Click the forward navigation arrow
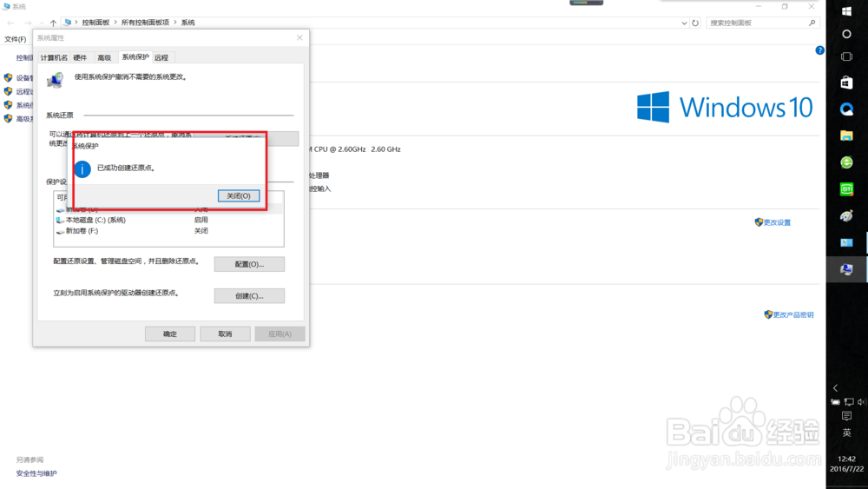The height and width of the screenshot is (489, 868). pyautogui.click(x=28, y=23)
